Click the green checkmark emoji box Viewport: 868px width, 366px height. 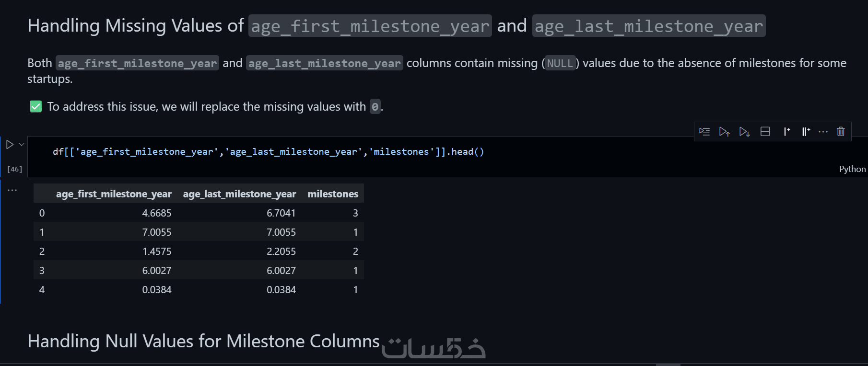pyautogui.click(x=36, y=106)
